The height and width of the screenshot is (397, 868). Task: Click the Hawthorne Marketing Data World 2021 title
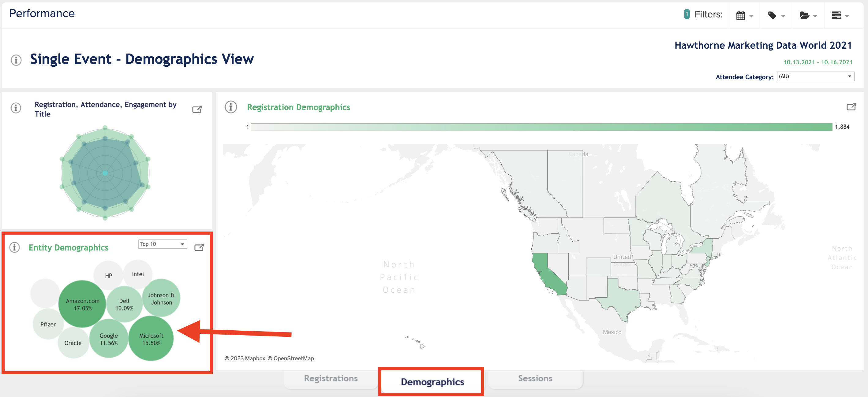click(763, 45)
